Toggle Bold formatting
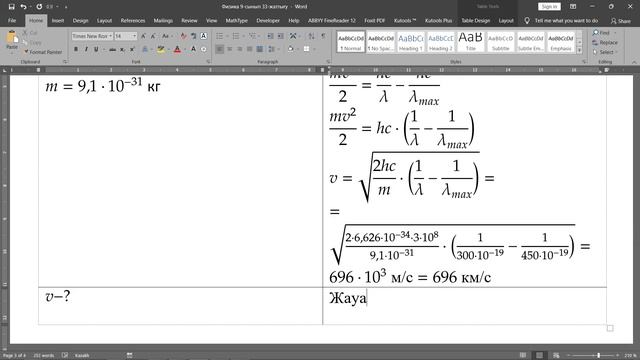 pos(76,49)
